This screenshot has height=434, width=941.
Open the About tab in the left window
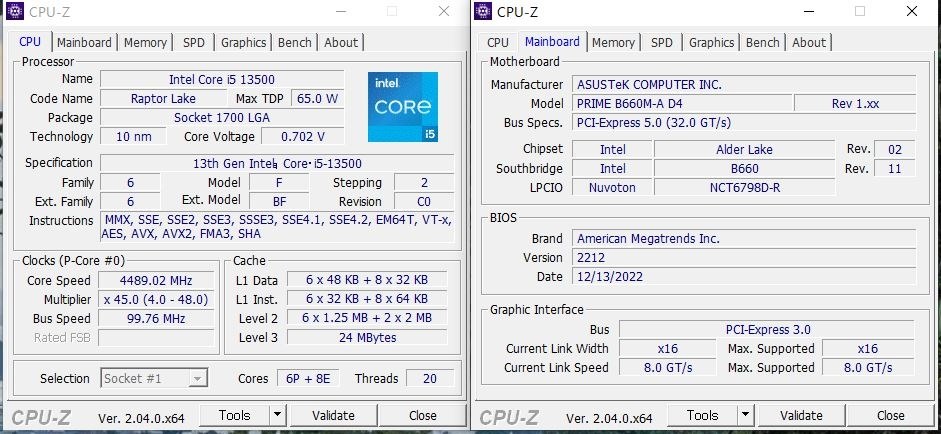341,43
